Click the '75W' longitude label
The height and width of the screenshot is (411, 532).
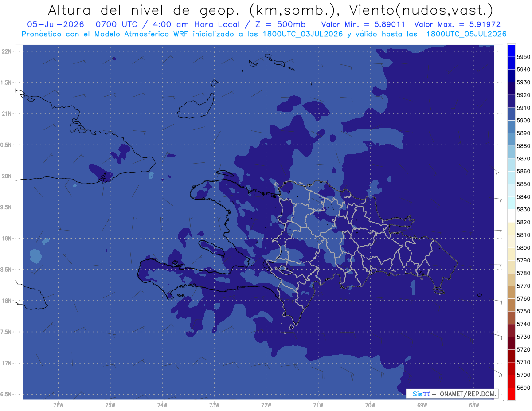click(110, 405)
